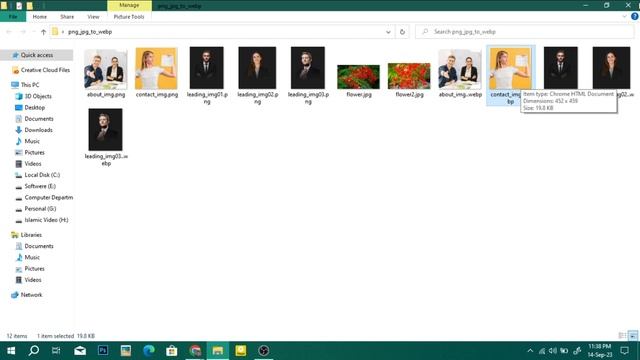
Task: Click the Manage contextual tab
Action: 129,5
